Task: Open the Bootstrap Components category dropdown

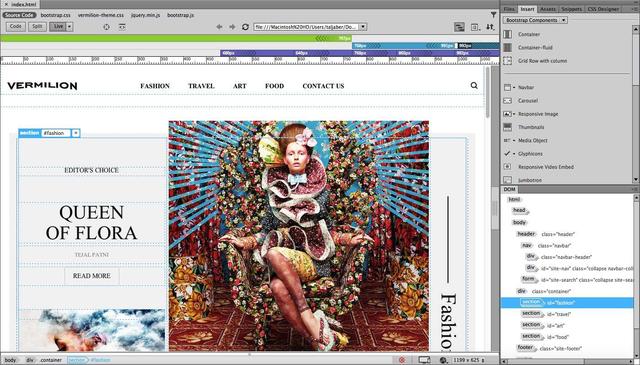Action: click(535, 20)
